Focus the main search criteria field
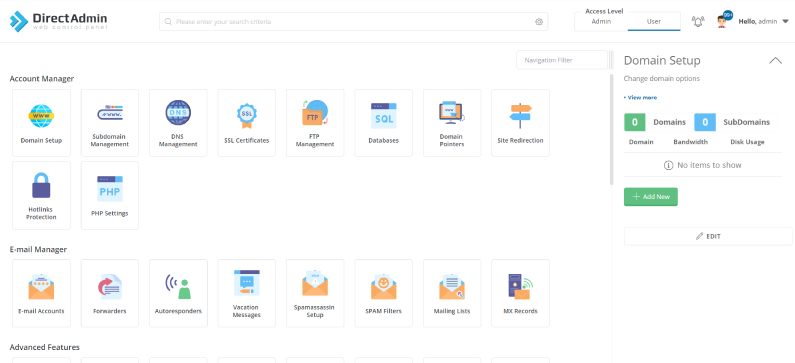Screen dimensions: 795x363 tap(353, 22)
